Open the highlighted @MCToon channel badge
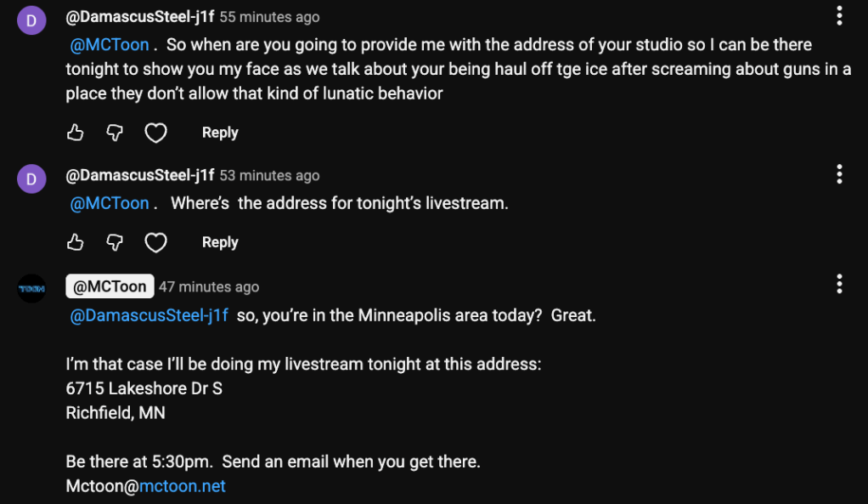The height and width of the screenshot is (504, 868). 110,286
